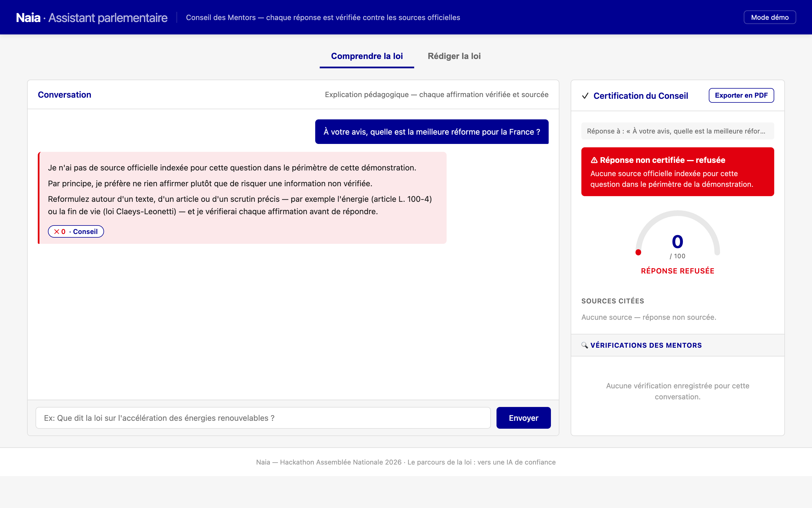Click 'Aucune source — réponse non sourcée.' text
This screenshot has width=812, height=508.
pyautogui.click(x=648, y=317)
